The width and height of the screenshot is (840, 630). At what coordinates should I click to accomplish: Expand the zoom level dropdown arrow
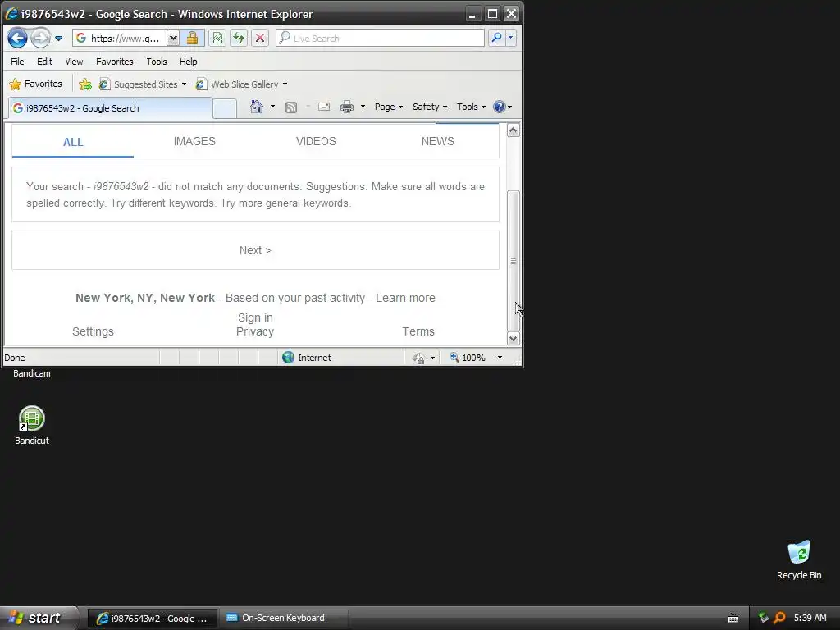[x=500, y=358]
